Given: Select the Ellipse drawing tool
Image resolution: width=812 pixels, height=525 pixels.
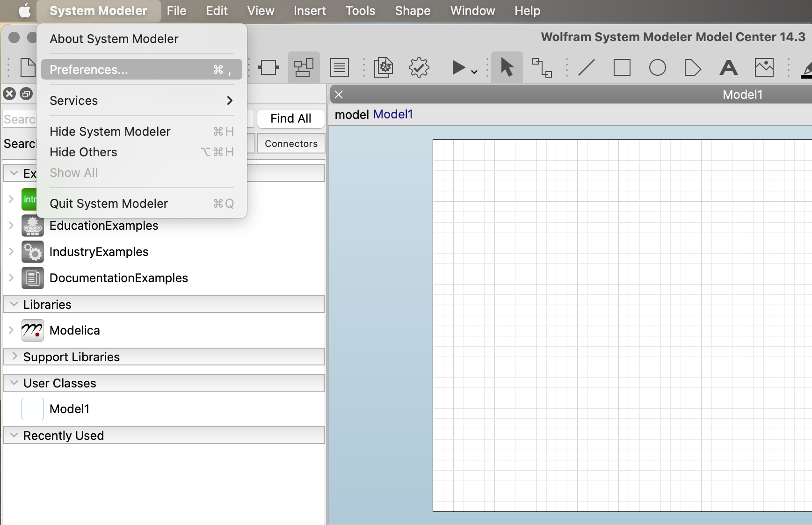Looking at the screenshot, I should click(x=657, y=68).
